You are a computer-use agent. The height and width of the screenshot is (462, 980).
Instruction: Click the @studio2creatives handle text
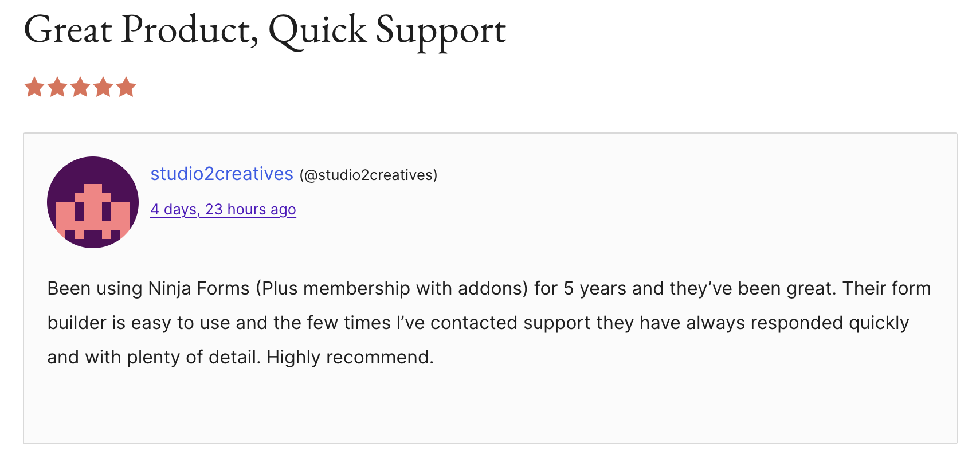369,175
